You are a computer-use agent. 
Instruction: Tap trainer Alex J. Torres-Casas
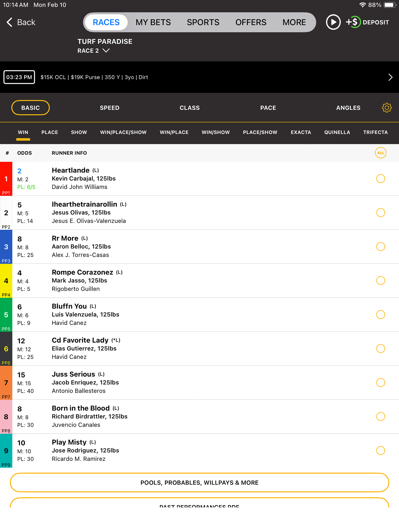tap(80, 255)
